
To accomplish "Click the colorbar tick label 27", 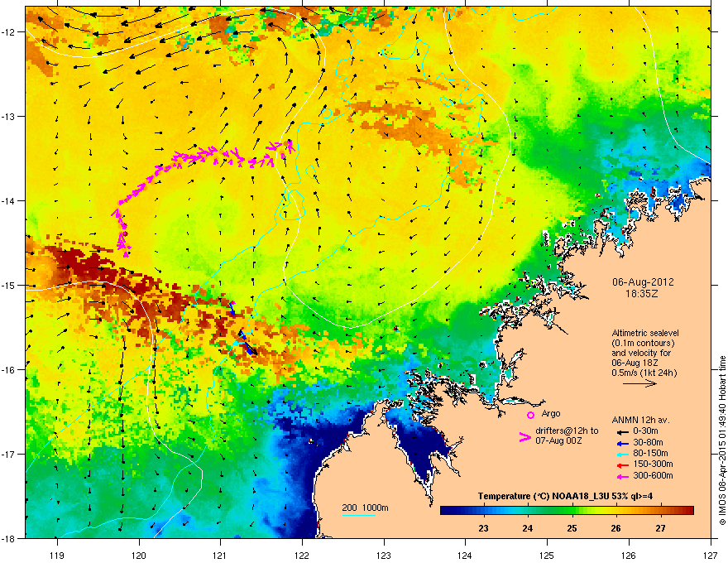I will 660,528.
